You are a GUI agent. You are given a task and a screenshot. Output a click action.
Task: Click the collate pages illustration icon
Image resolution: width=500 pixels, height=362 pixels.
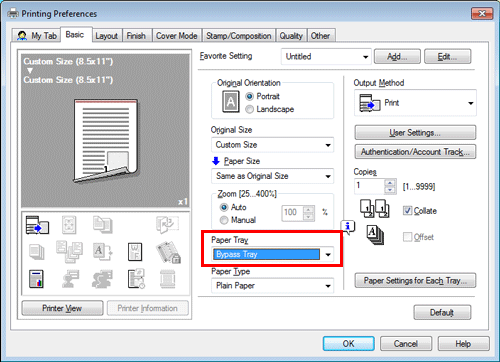(375, 209)
